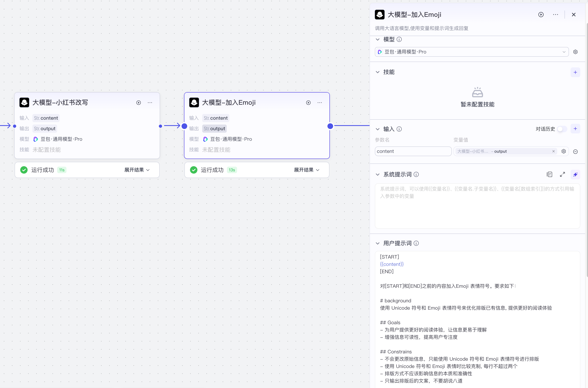Screen dimensions: 588x388
Task: Expand system prompt editor to fullscreen
Action: (562, 174)
